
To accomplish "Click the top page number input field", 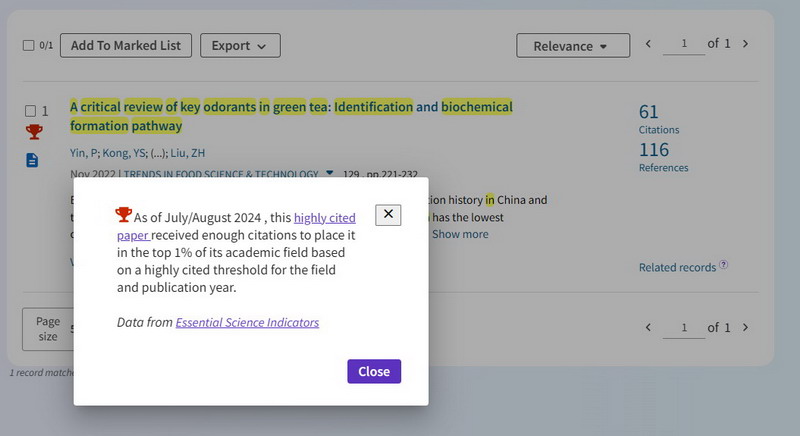I will [684, 44].
